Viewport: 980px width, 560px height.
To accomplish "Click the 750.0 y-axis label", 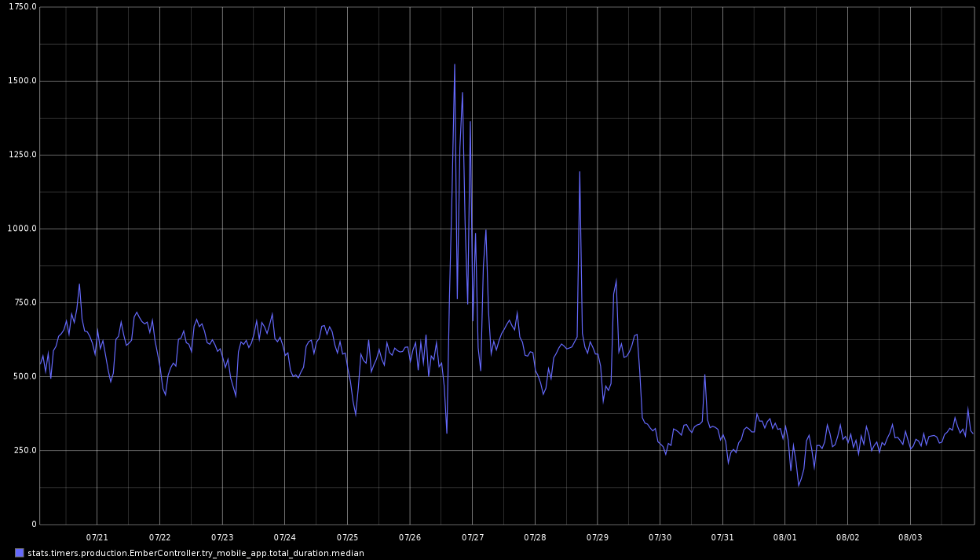I will pos(20,302).
